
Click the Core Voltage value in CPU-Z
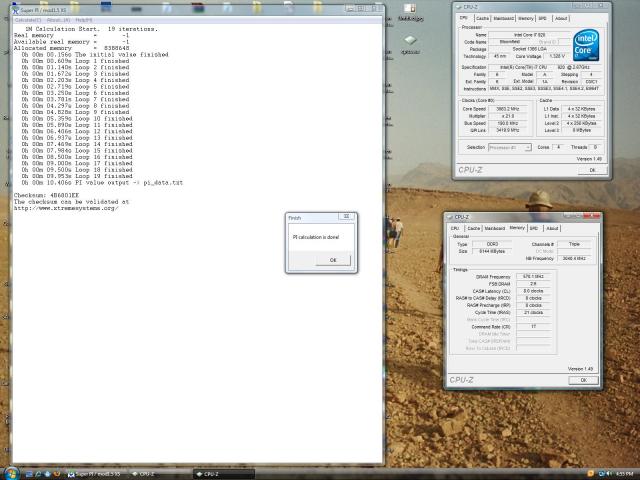(557, 56)
